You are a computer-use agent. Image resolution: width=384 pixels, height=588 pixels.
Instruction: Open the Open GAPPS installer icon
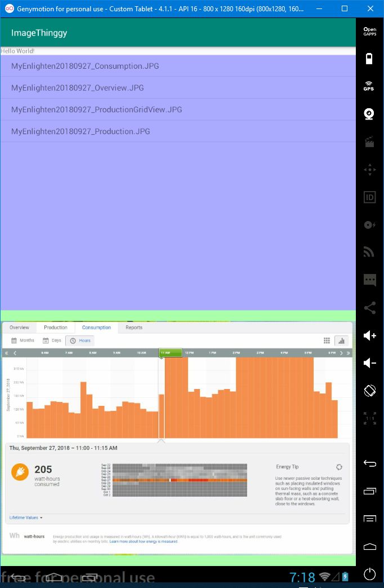tap(369, 32)
